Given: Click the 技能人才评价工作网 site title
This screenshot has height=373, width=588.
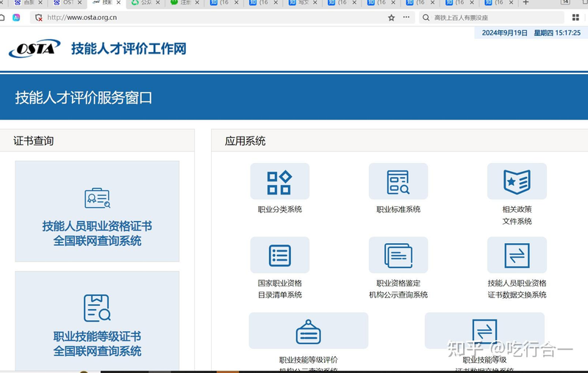Looking at the screenshot, I should 129,49.
